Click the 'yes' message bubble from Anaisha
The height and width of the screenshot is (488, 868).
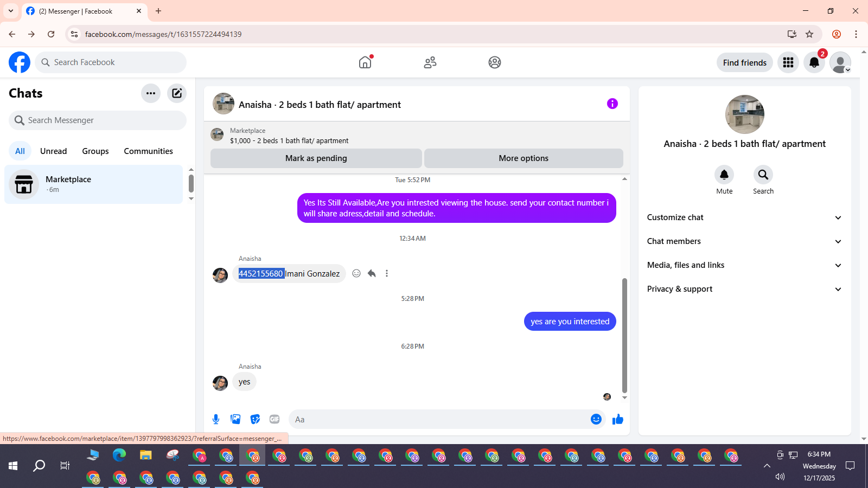coord(245,382)
